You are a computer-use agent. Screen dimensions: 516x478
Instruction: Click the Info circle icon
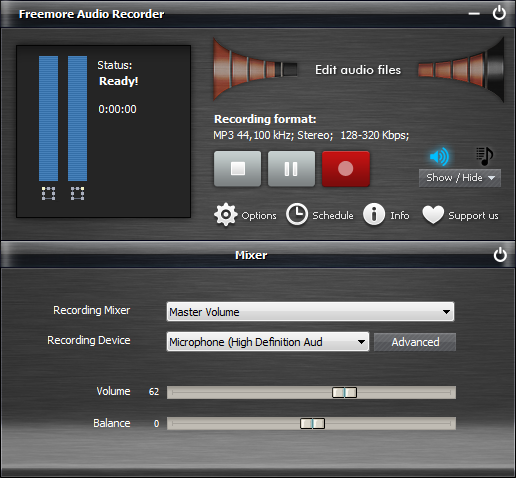point(374,214)
